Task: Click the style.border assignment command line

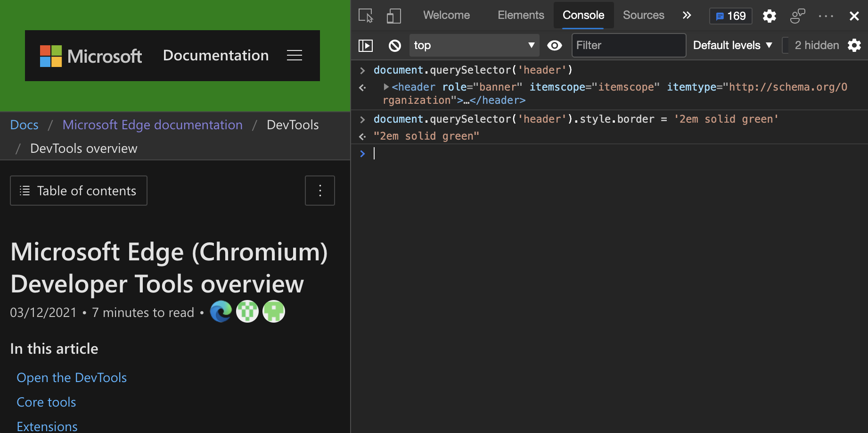Action: [576, 119]
